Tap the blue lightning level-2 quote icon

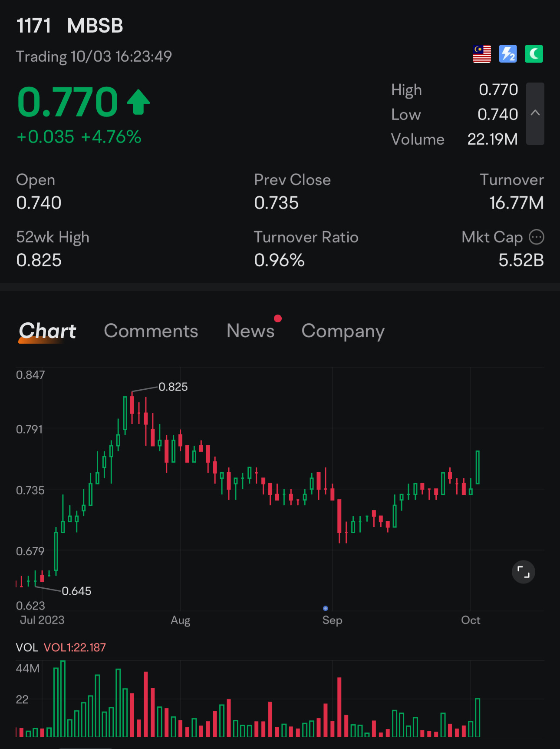click(508, 54)
